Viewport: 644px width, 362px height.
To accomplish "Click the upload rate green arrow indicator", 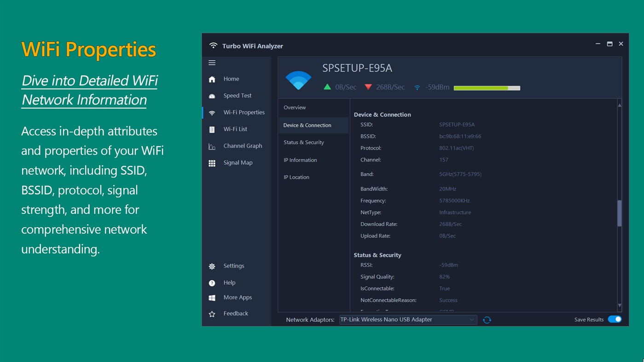I will coord(327,86).
